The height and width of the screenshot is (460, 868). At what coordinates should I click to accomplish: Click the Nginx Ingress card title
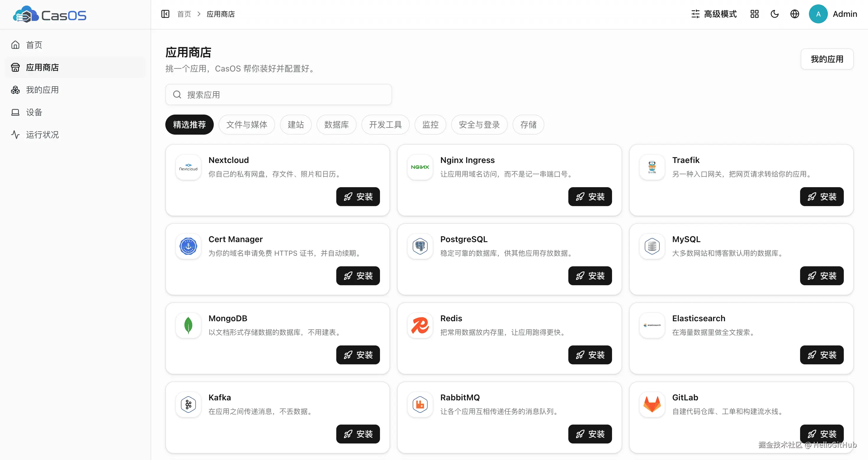[x=467, y=160]
